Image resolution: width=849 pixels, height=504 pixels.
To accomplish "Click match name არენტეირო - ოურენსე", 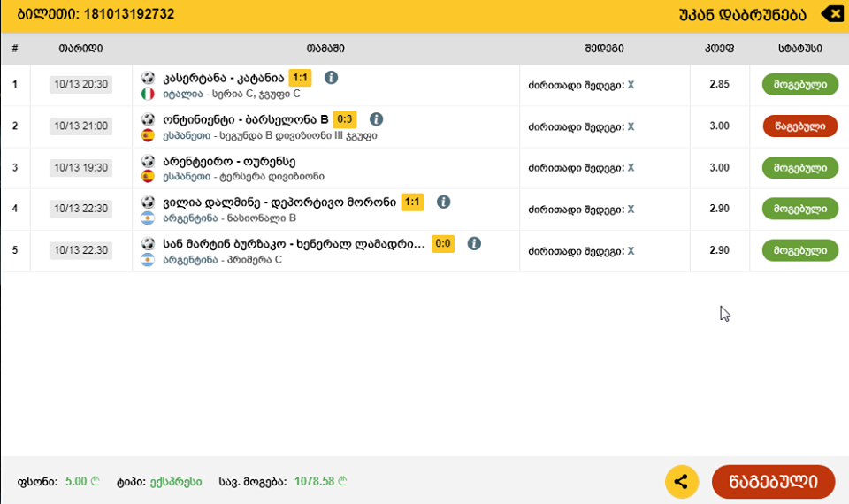I will coord(229,161).
